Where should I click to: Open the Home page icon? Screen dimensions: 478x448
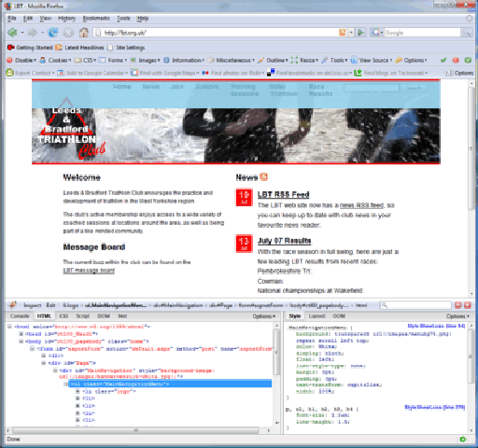click(x=83, y=33)
